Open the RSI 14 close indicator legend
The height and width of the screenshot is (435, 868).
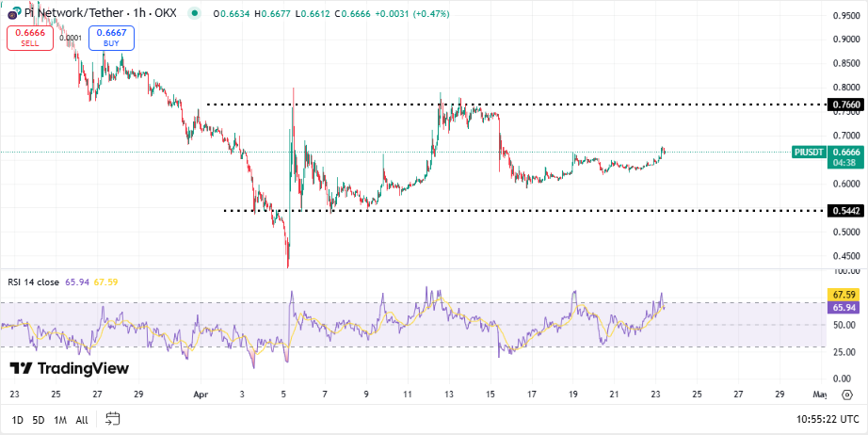coord(33,282)
